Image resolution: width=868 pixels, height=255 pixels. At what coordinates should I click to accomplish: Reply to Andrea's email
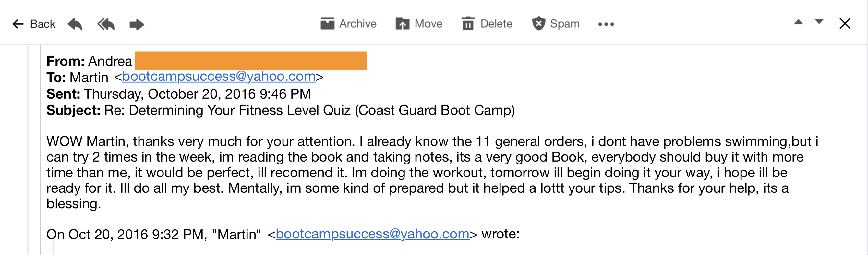[x=76, y=24]
